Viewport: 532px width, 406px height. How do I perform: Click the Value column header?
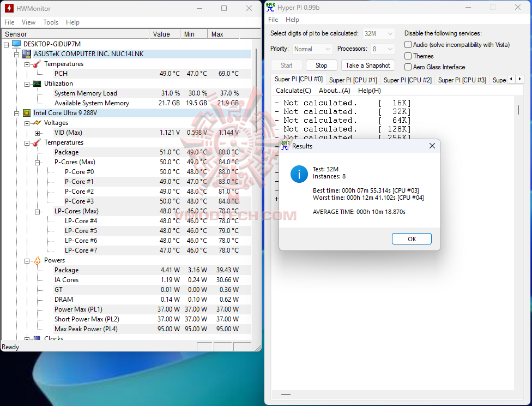pyautogui.click(x=165, y=34)
